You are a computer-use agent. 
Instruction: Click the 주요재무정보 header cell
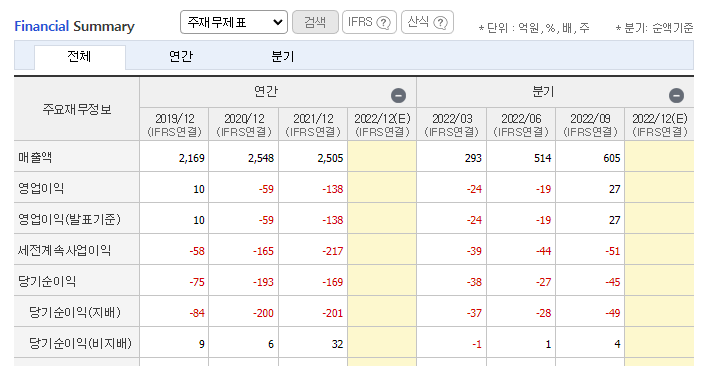[x=77, y=109]
